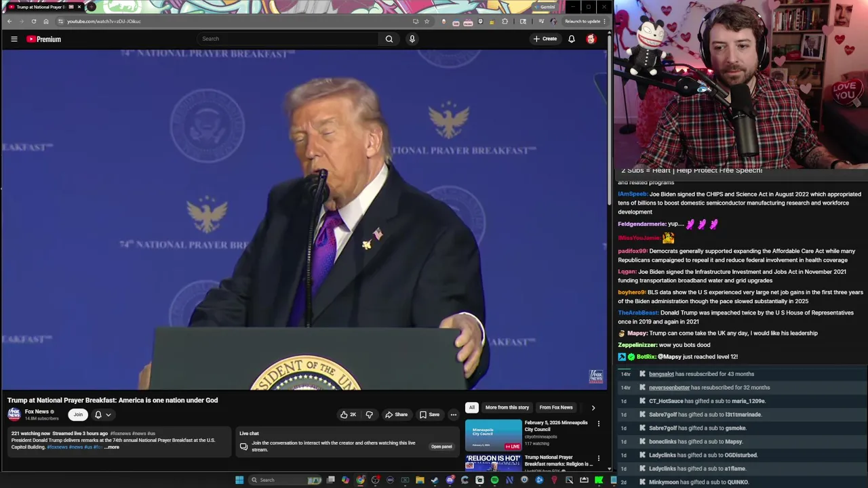The image size is (868, 488).
Task: Open the Windows Start menu
Action: 239,480
